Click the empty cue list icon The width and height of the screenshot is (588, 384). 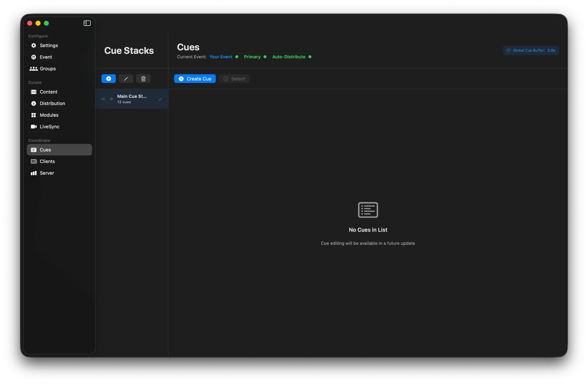(x=368, y=210)
